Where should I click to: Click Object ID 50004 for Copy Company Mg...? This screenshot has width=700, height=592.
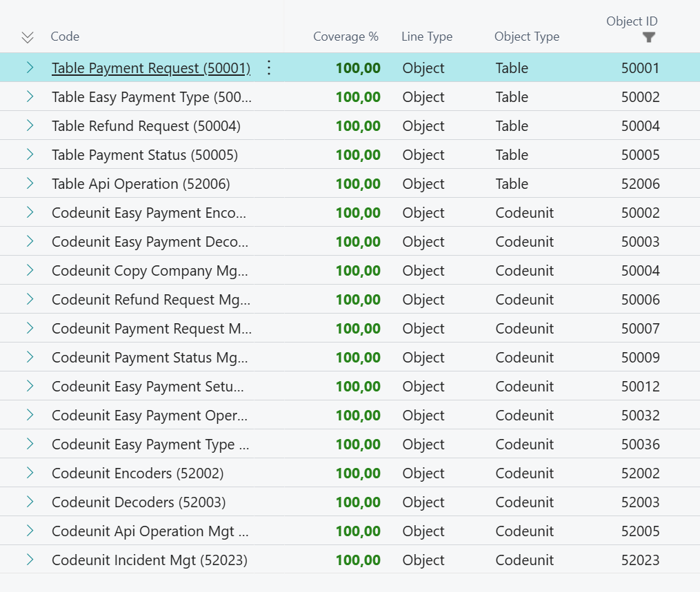(x=640, y=271)
